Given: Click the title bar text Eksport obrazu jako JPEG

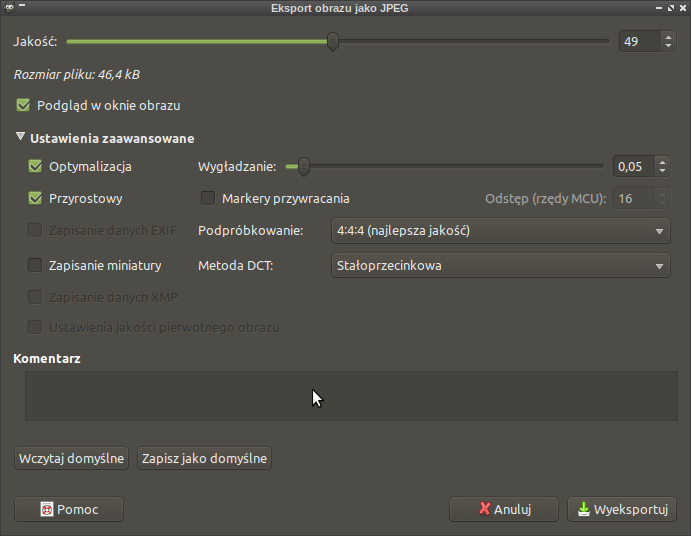Looking at the screenshot, I should pos(339,8).
